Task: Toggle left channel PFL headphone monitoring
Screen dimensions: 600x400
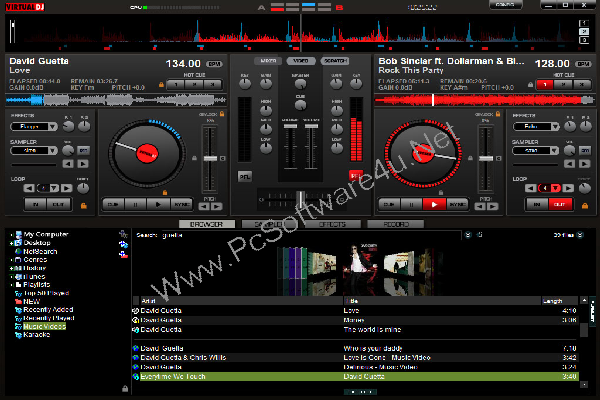Action: 245,176
